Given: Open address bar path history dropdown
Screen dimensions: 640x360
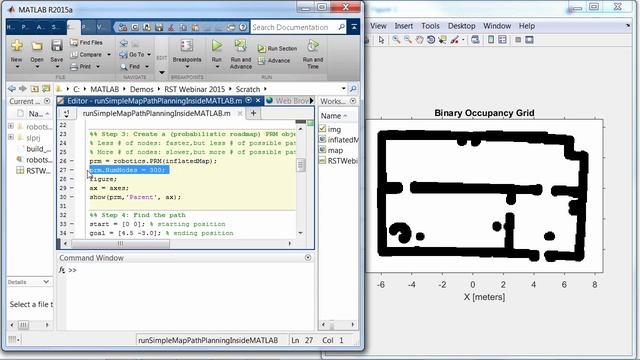Looking at the screenshot, I should coord(343,89).
